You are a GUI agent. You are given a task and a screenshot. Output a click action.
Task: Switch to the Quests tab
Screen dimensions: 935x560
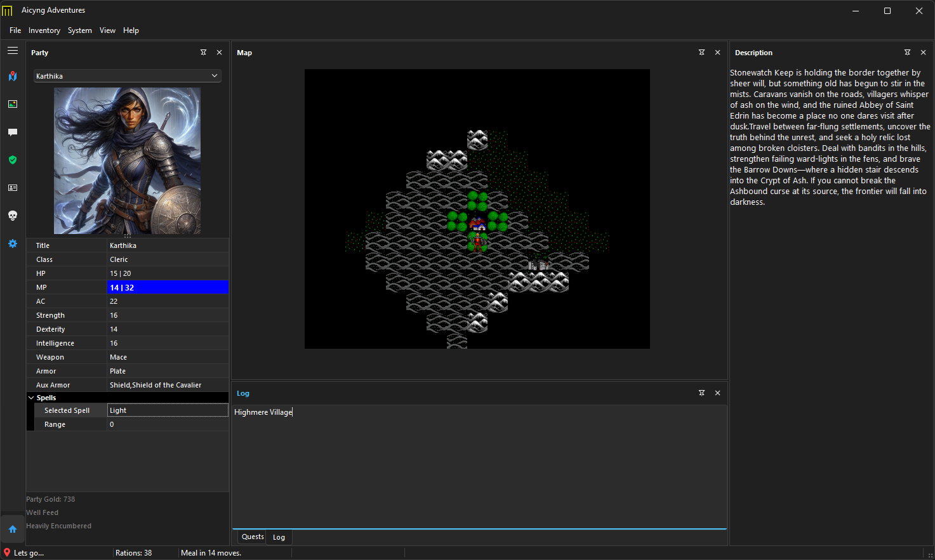251,537
